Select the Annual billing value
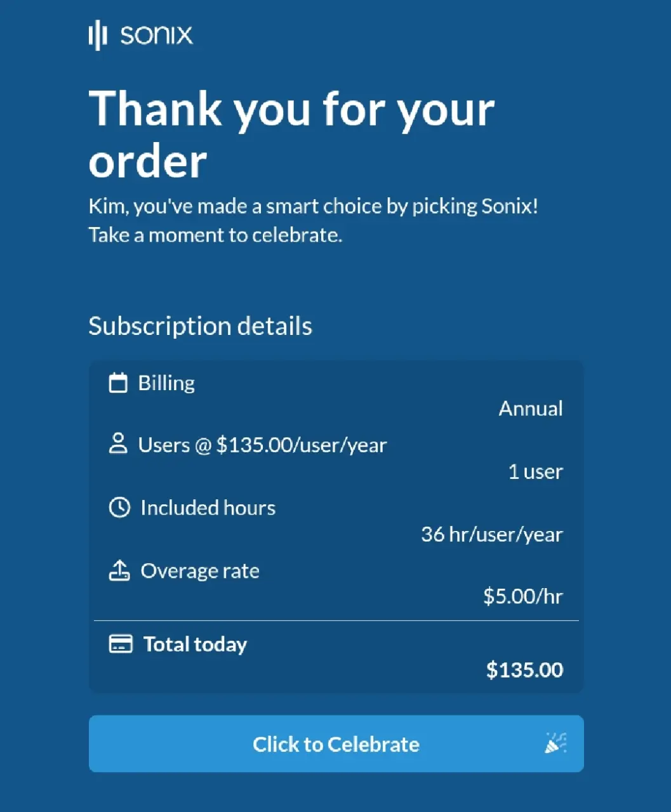Image resolution: width=671 pixels, height=812 pixels. pos(531,409)
